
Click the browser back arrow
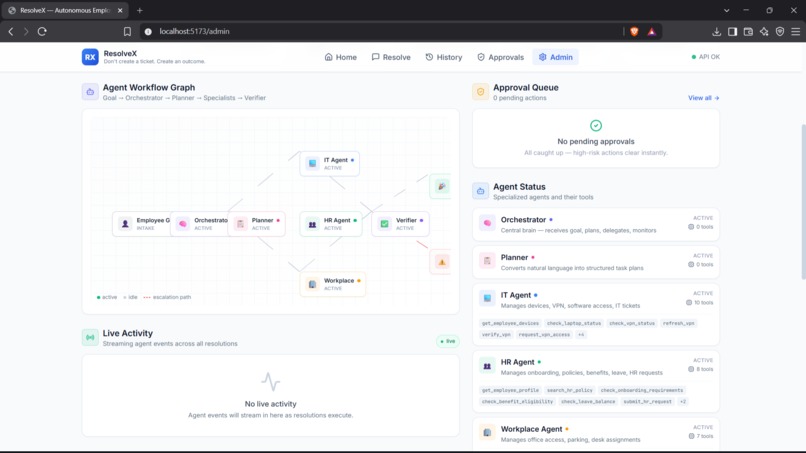click(11, 31)
